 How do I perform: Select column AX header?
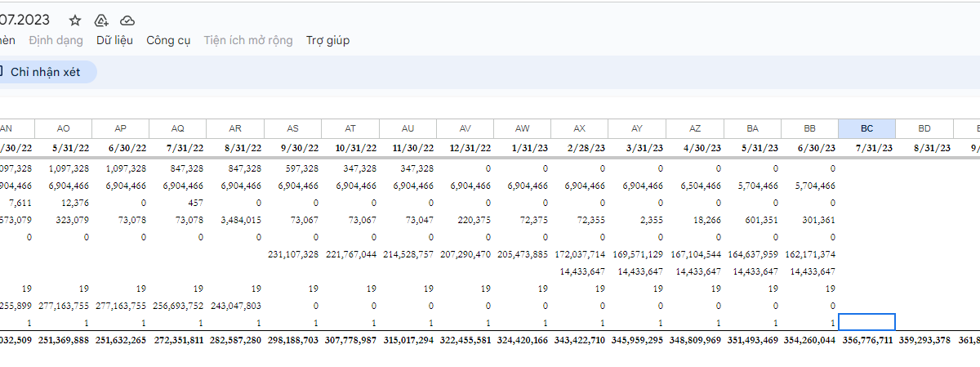580,128
